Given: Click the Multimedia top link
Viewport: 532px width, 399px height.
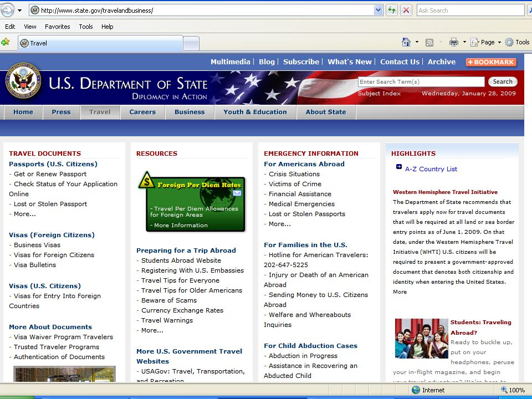Looking at the screenshot, I should [x=231, y=62].
